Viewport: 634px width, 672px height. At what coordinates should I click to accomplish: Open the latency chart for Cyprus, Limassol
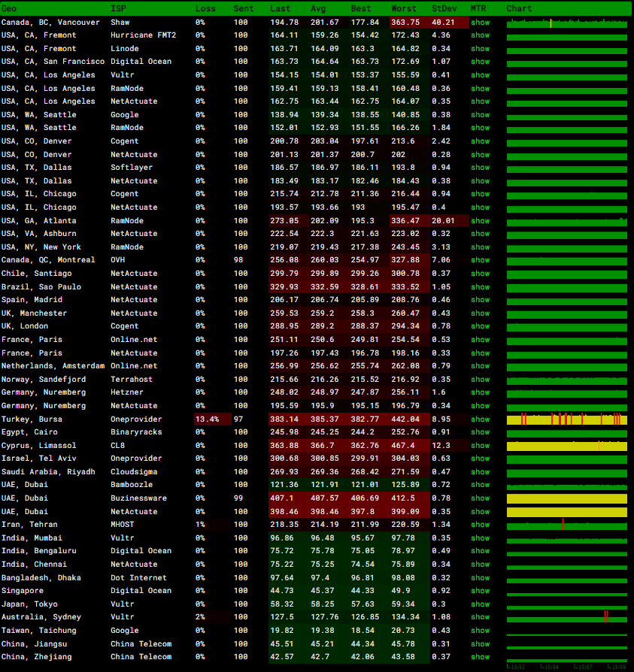pos(566,446)
